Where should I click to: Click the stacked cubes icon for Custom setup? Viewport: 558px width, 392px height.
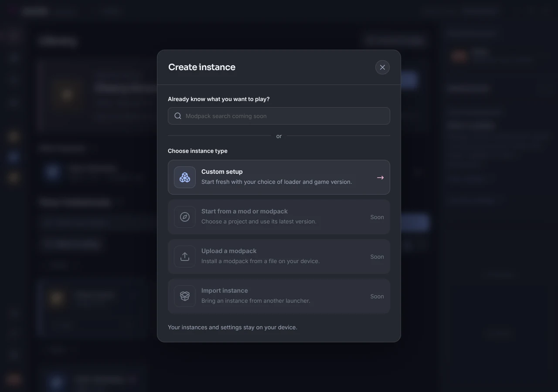[185, 177]
